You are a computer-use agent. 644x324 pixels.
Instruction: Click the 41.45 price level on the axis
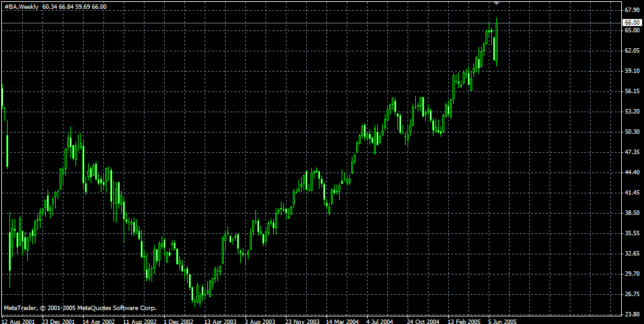pos(632,193)
